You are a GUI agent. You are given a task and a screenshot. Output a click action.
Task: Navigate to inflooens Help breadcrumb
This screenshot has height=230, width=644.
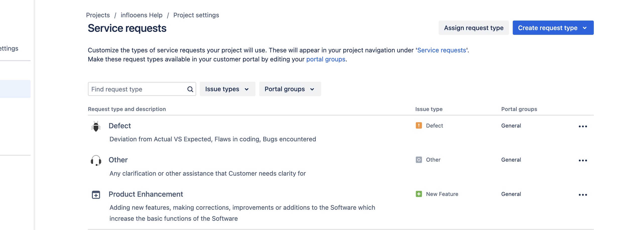coord(142,15)
